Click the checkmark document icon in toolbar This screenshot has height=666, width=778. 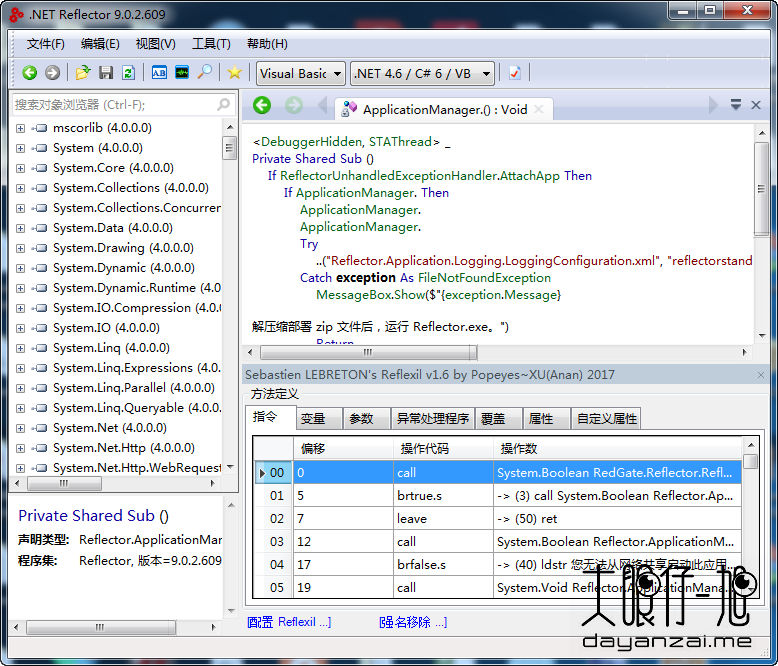click(515, 73)
